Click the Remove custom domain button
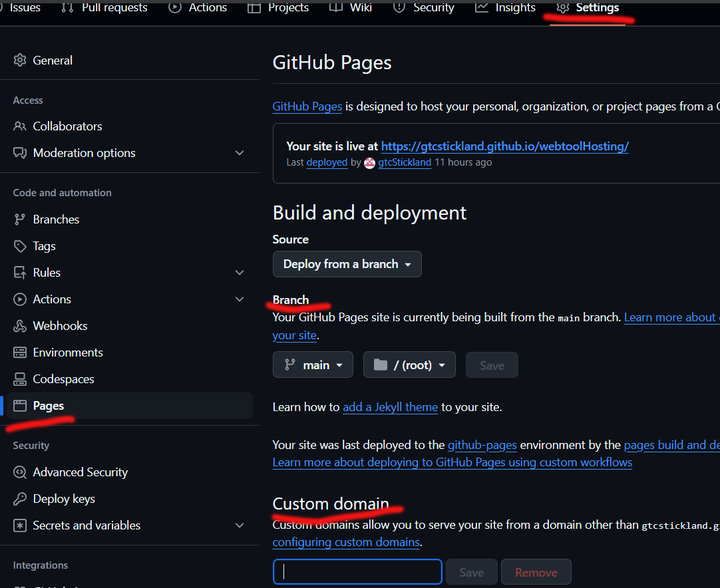720x588 pixels. (536, 573)
